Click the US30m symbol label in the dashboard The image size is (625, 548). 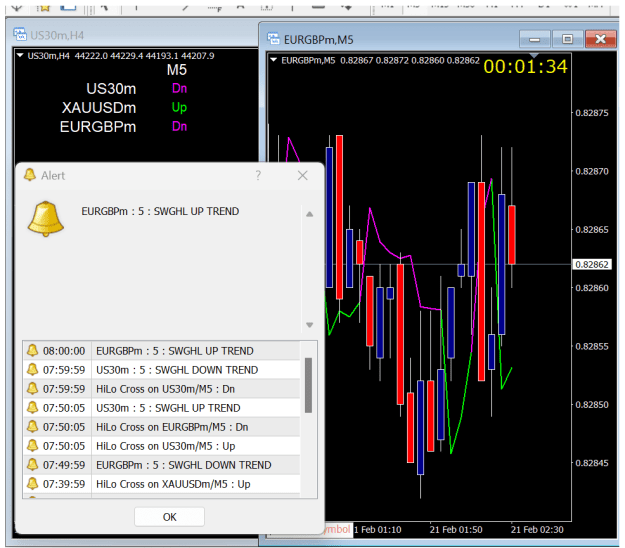pos(111,88)
